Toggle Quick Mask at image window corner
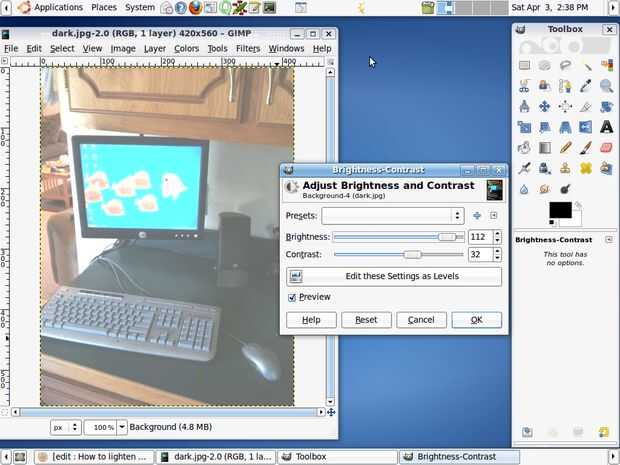 click(5, 412)
